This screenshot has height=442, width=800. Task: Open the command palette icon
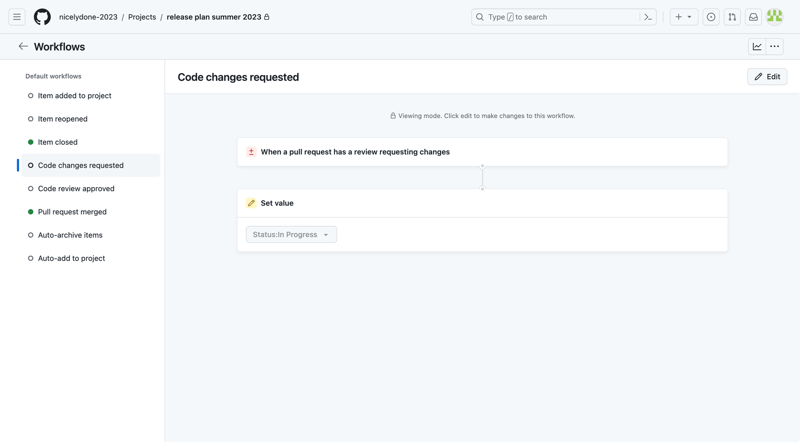648,17
